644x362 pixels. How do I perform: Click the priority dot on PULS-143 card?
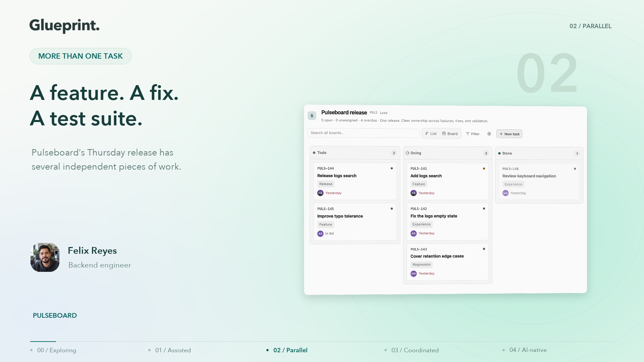[x=484, y=249]
